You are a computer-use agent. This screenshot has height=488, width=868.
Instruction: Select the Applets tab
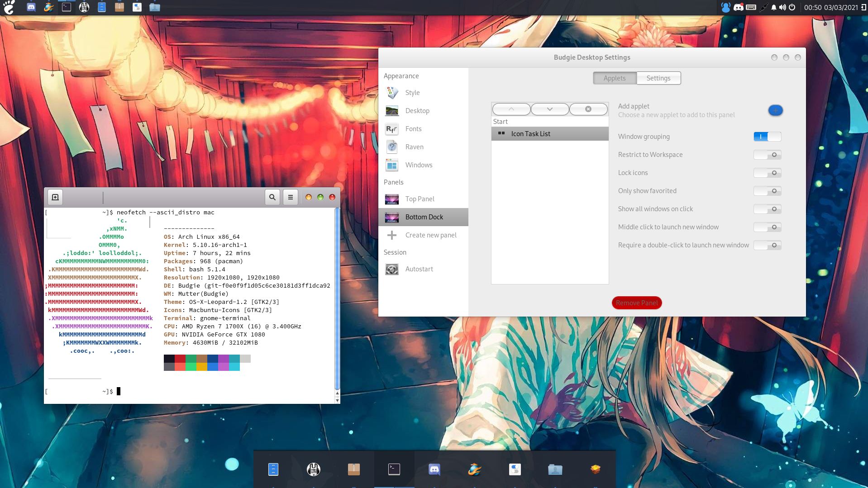coord(615,78)
